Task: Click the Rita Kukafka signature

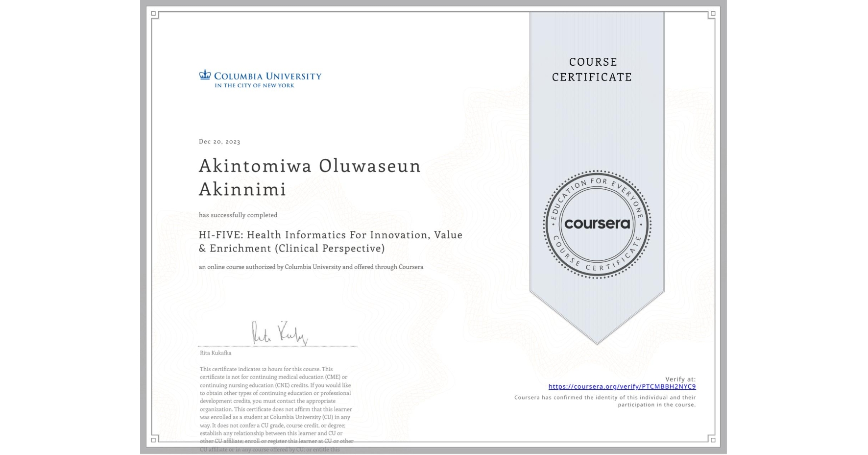Action: 280,333
